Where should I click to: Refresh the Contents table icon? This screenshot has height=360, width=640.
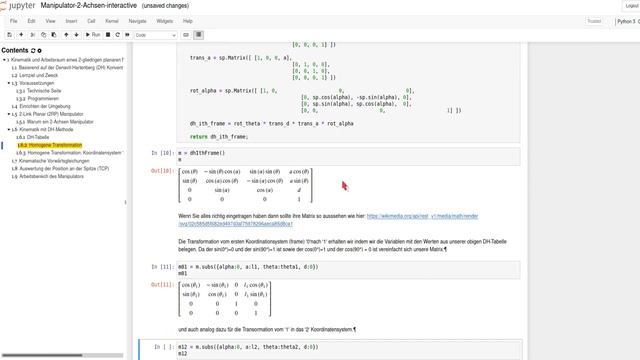point(33,51)
